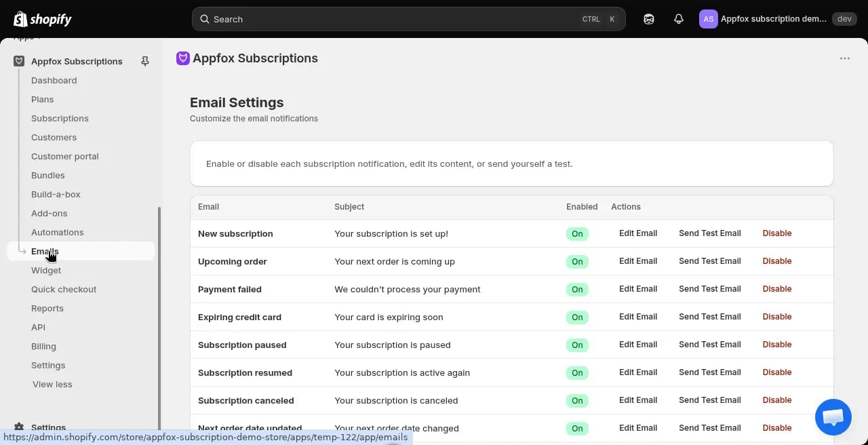This screenshot has width=868, height=445.
Task: Open the Sidekick assistant icon
Action: click(649, 19)
